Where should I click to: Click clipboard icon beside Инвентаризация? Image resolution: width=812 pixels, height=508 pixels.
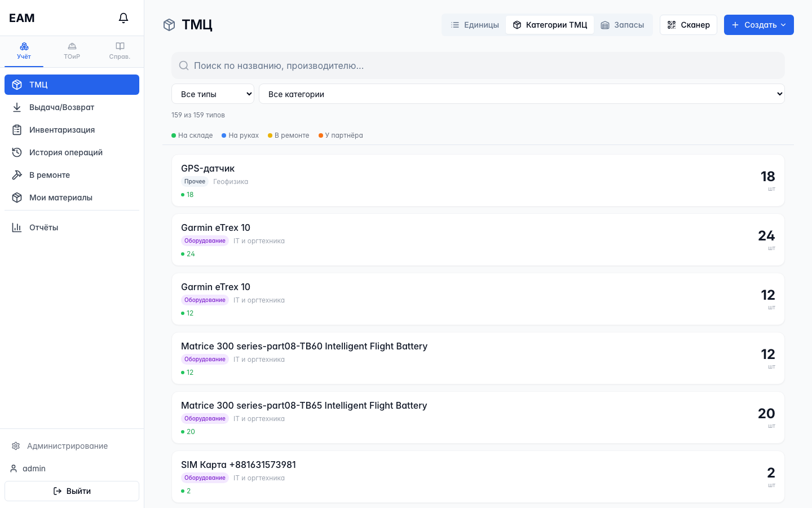pos(17,130)
